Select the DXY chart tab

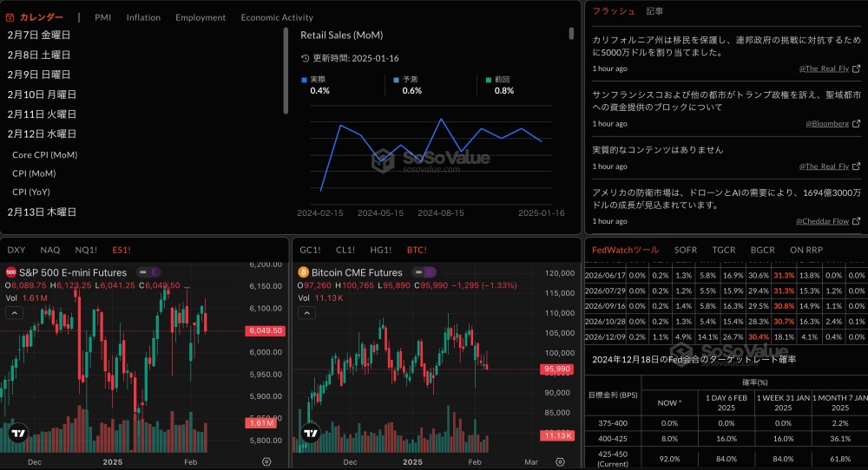[16, 250]
